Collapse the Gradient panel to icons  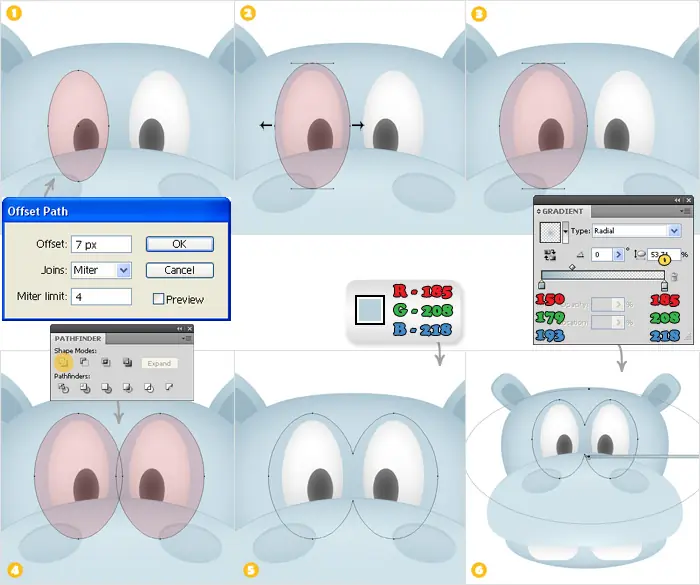678,200
